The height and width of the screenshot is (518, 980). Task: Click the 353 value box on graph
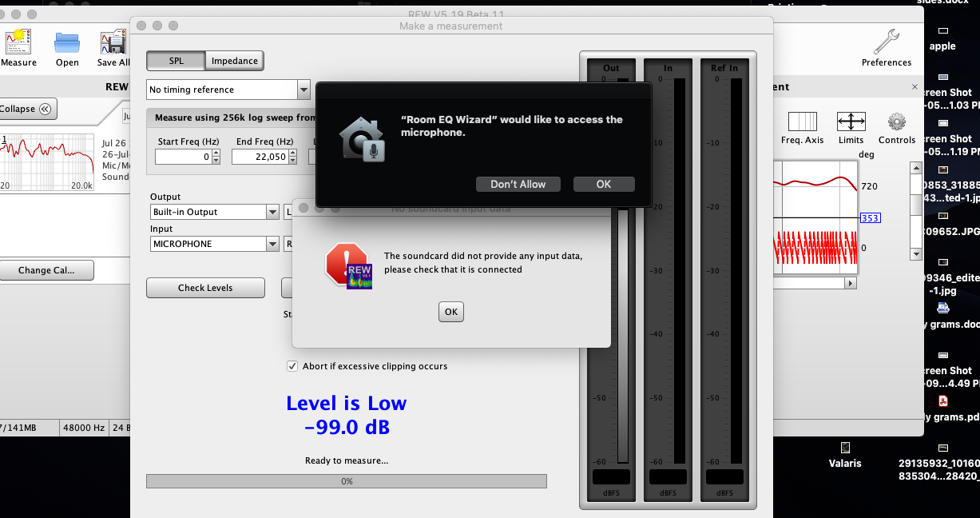pos(870,218)
